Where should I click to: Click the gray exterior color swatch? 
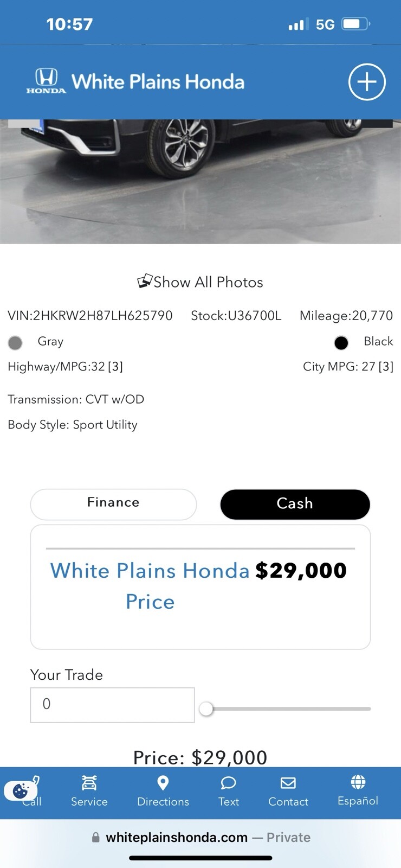[x=15, y=342]
